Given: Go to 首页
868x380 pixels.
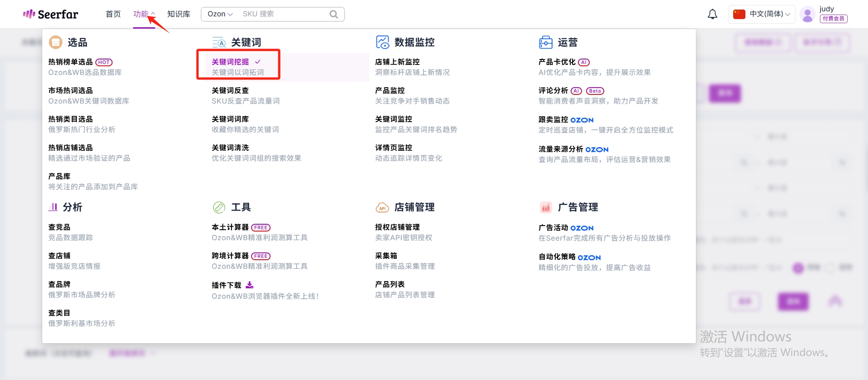Looking at the screenshot, I should click(x=113, y=14).
